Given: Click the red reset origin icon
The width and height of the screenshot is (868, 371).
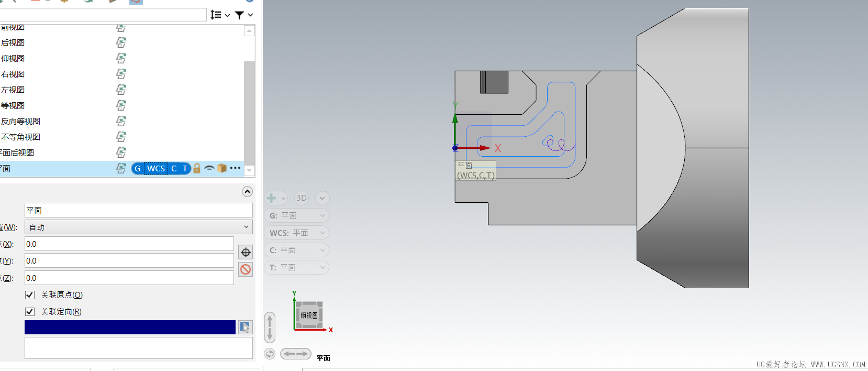Looking at the screenshot, I should pos(246,269).
